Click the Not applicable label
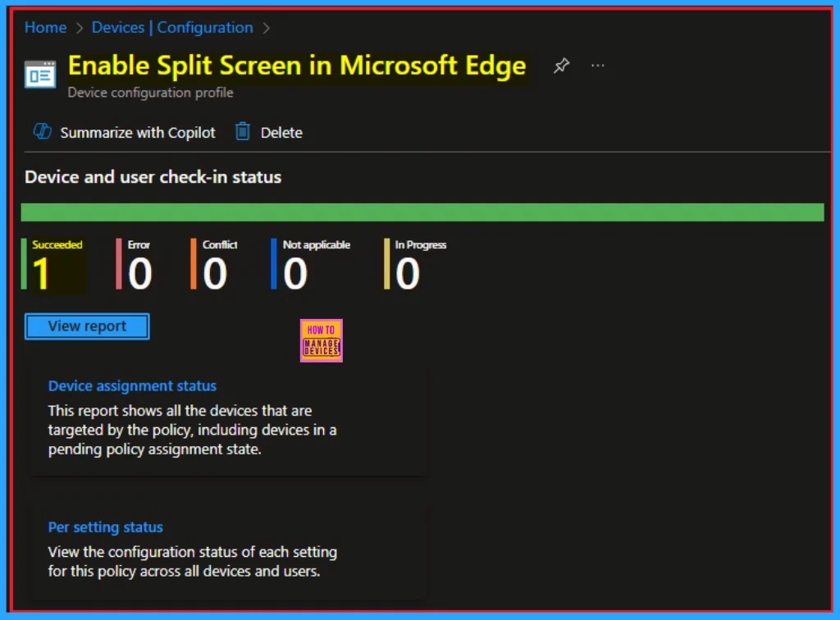This screenshot has height=620, width=840. (317, 244)
